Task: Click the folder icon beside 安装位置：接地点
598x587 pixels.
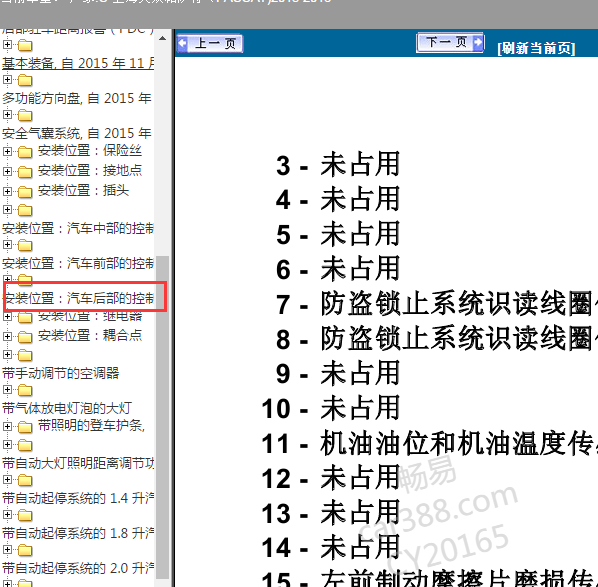Action: pyautogui.click(x=25, y=172)
